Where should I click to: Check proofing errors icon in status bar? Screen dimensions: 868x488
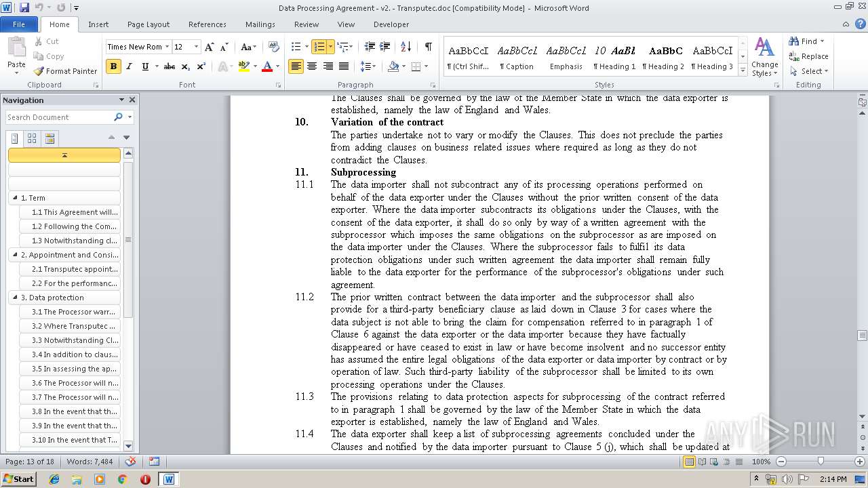(130, 462)
